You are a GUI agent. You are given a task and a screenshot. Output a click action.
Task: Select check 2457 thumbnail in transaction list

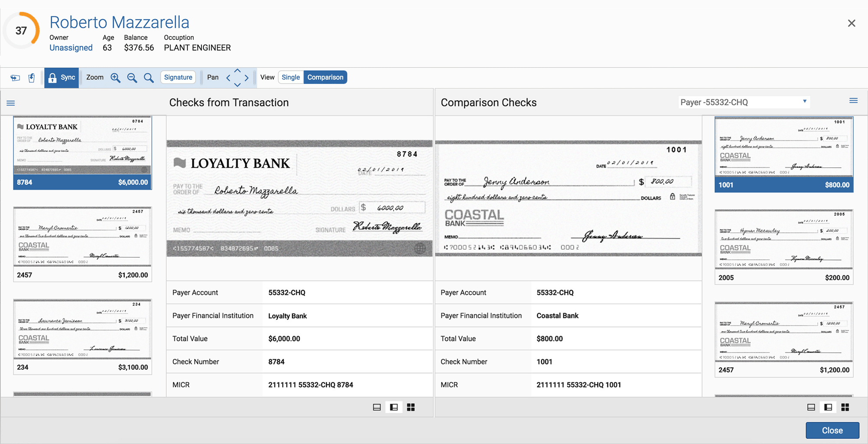[x=82, y=244]
